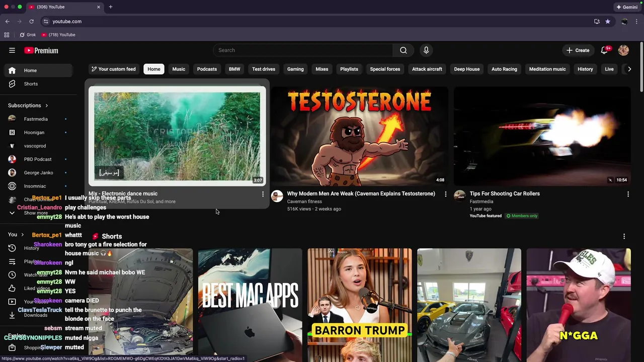The image size is (644, 362).
Task: Click the Home sidebar icon
Action: tap(12, 70)
